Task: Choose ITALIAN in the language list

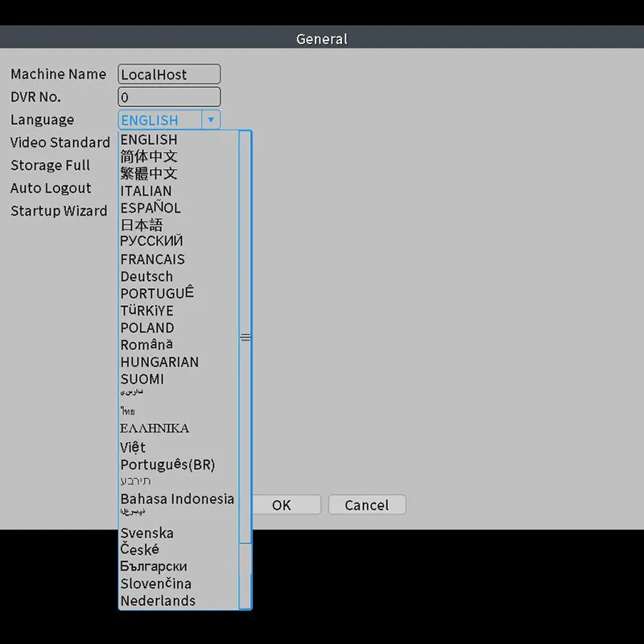Action: coord(146,191)
